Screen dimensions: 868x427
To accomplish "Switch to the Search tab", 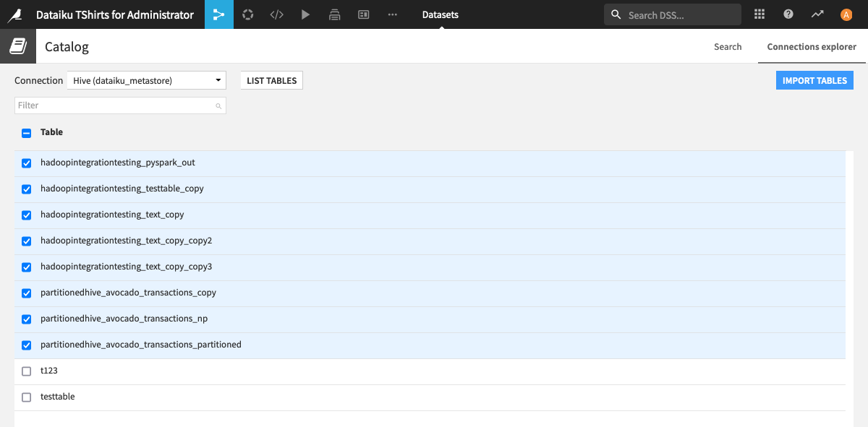I will pyautogui.click(x=728, y=46).
